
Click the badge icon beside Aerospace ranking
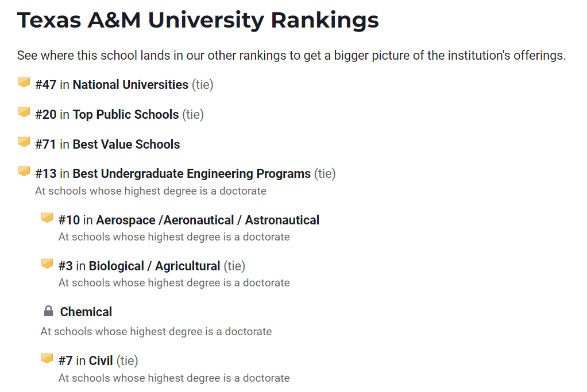pos(47,218)
